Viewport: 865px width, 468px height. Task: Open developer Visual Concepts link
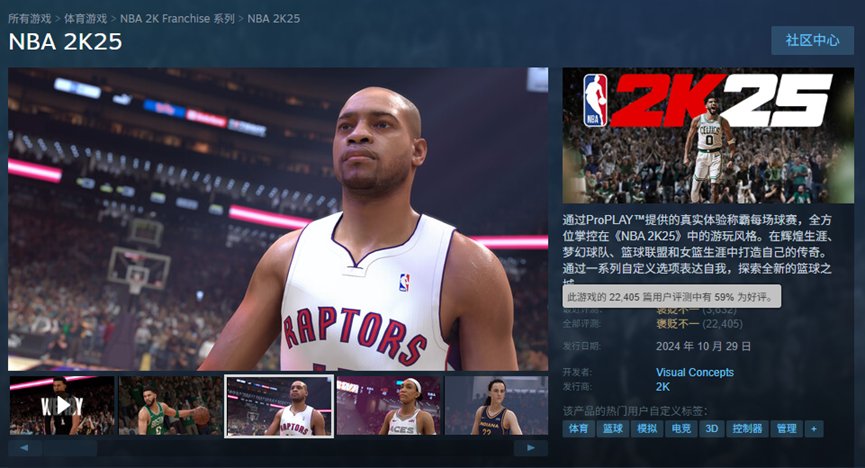[695, 372]
